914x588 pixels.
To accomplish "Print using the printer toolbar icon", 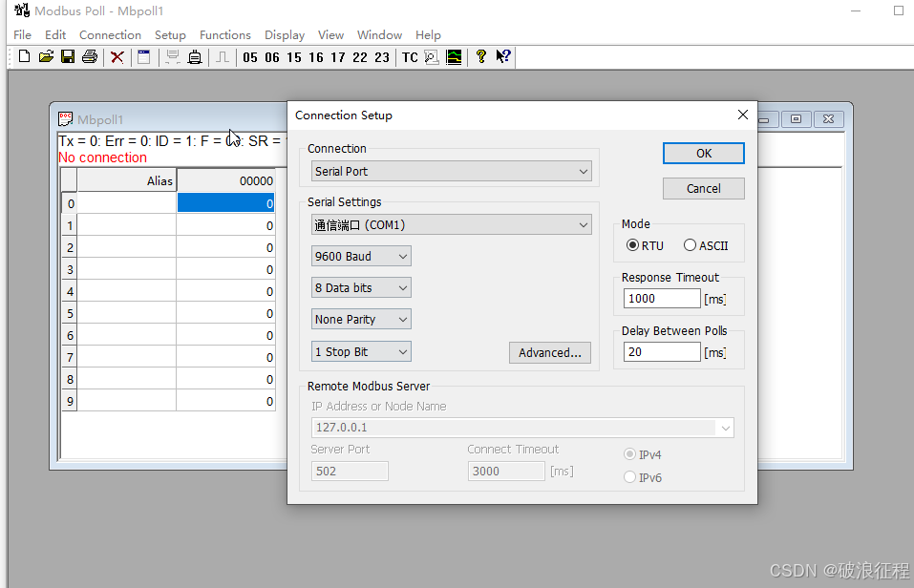I will 90,57.
